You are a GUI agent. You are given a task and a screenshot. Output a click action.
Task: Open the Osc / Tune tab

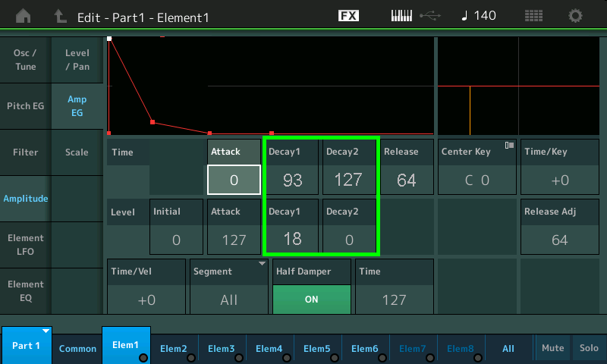coord(26,60)
